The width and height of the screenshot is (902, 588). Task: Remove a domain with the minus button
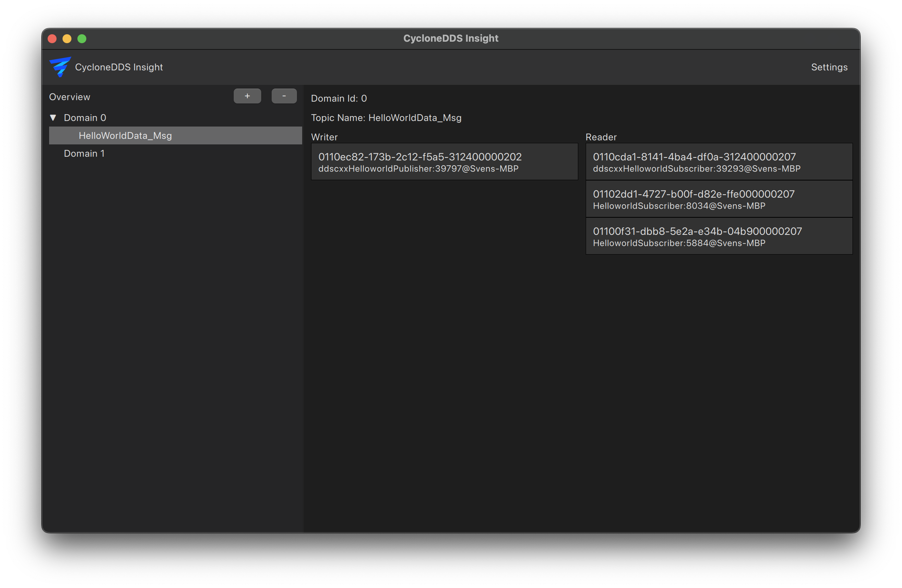pos(284,96)
